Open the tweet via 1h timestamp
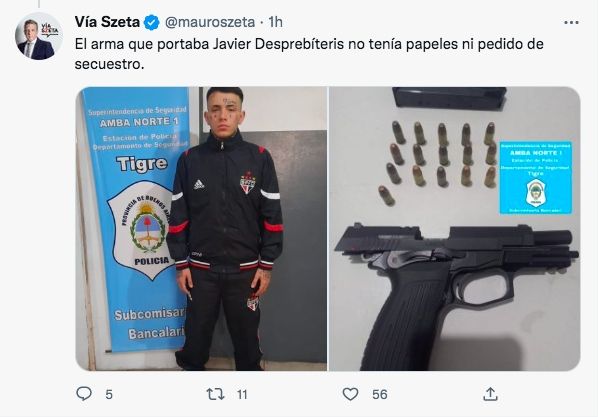598x417 pixels. [x=275, y=22]
